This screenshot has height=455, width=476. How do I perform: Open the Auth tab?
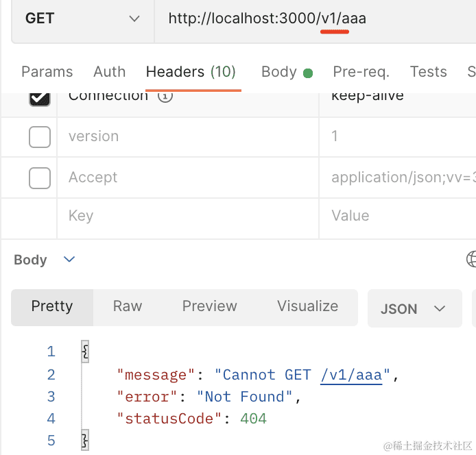click(x=109, y=72)
